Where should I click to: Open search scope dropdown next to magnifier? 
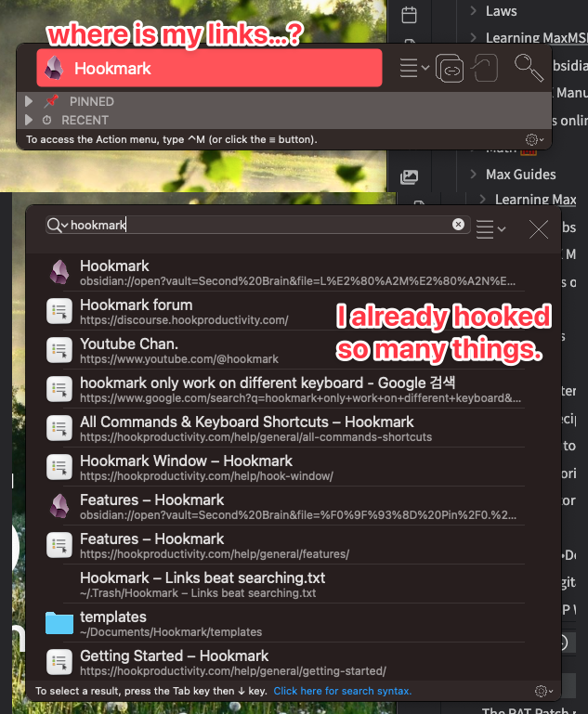point(58,225)
